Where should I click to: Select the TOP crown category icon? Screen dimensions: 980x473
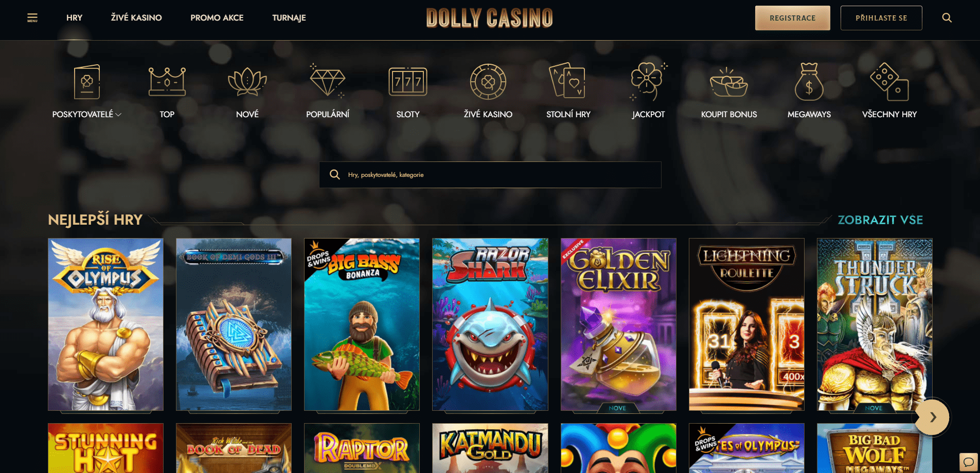coord(167,81)
